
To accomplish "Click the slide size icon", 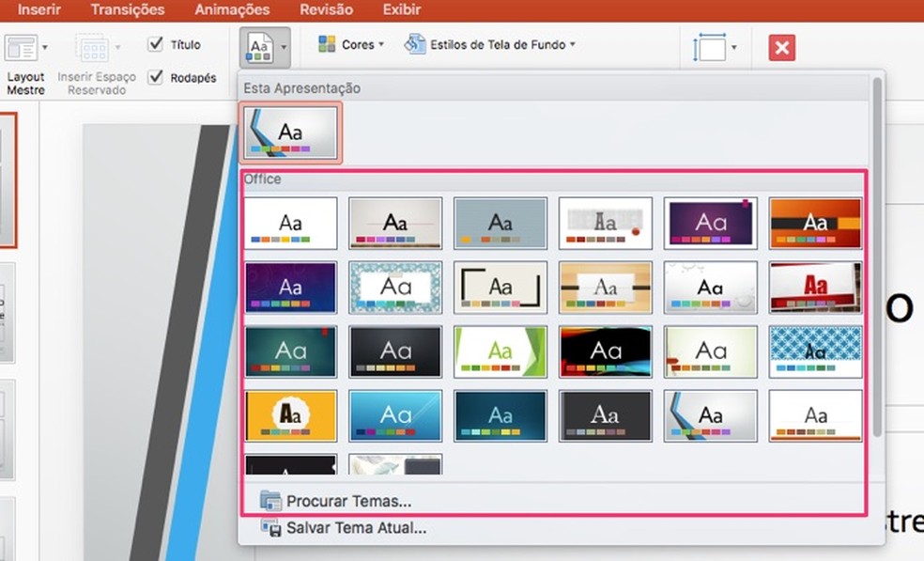I will (x=709, y=47).
